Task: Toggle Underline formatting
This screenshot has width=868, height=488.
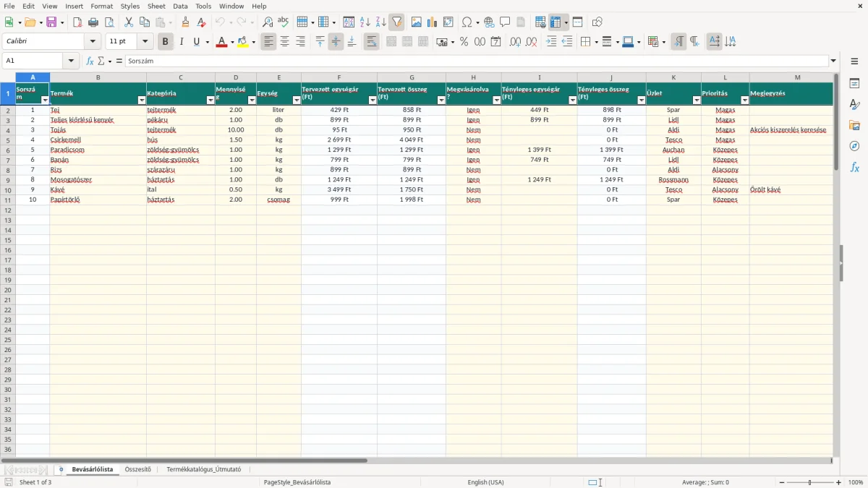Action: click(x=196, y=42)
